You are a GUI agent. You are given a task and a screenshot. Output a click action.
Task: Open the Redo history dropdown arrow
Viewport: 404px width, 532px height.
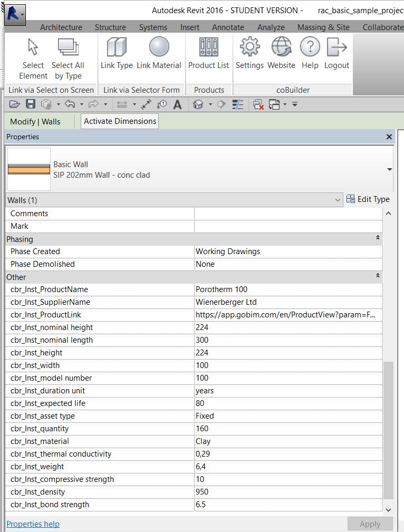click(x=105, y=104)
